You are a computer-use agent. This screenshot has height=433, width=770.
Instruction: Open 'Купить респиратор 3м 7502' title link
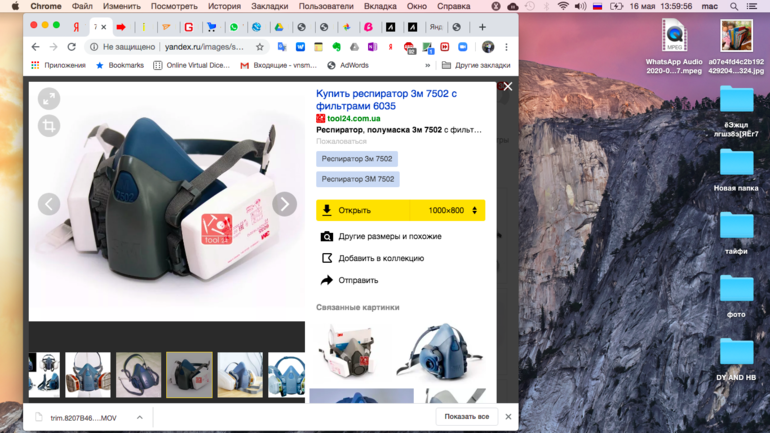click(x=386, y=100)
